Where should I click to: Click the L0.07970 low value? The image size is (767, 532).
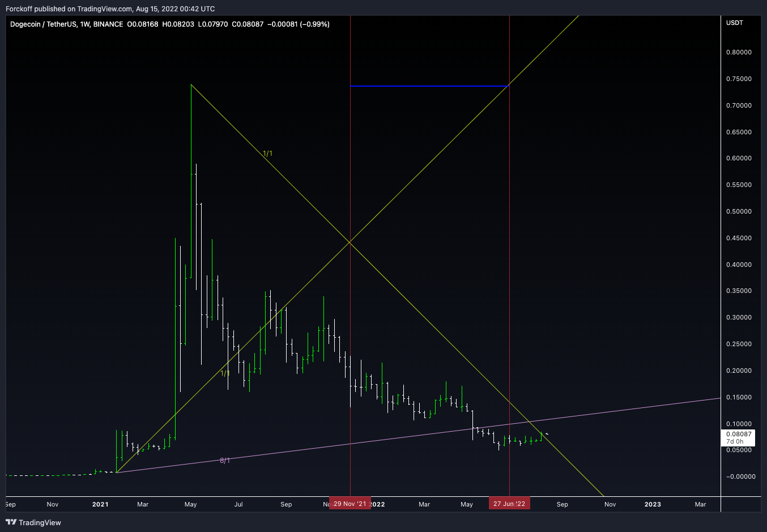(x=213, y=24)
